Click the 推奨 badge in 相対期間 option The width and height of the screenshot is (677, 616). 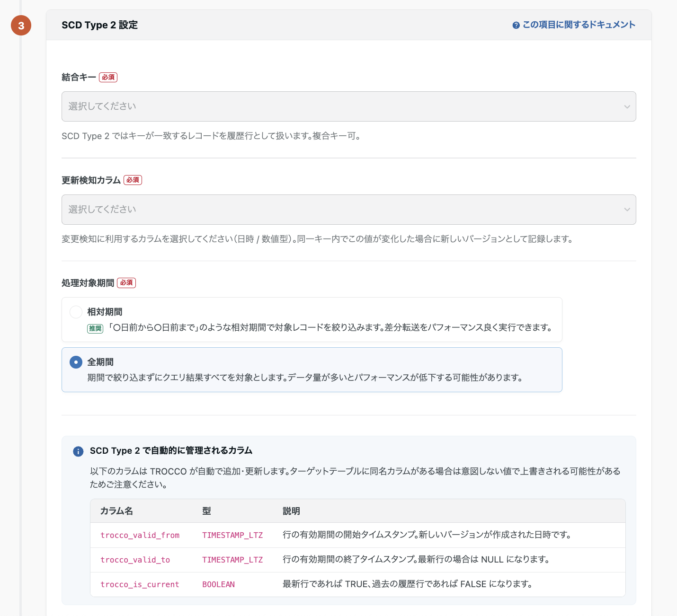95,328
